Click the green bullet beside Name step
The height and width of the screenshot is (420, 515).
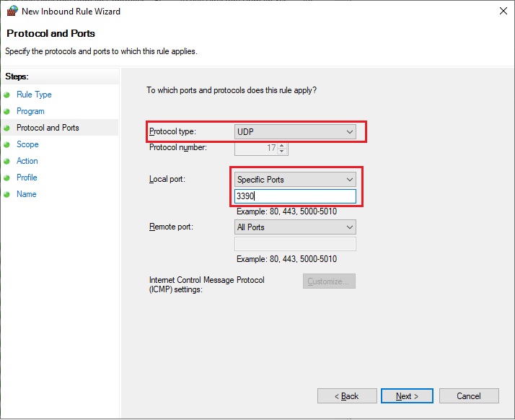pyautogui.click(x=7, y=195)
